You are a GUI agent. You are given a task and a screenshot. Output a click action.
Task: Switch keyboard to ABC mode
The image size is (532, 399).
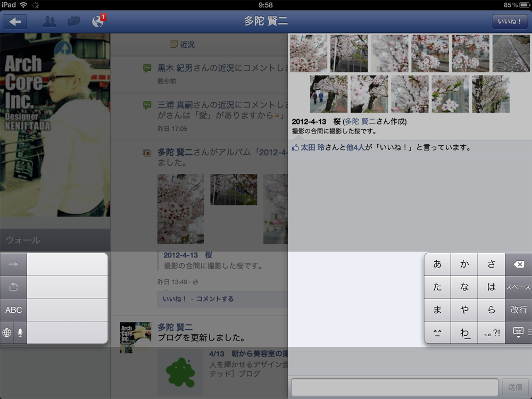point(14,310)
